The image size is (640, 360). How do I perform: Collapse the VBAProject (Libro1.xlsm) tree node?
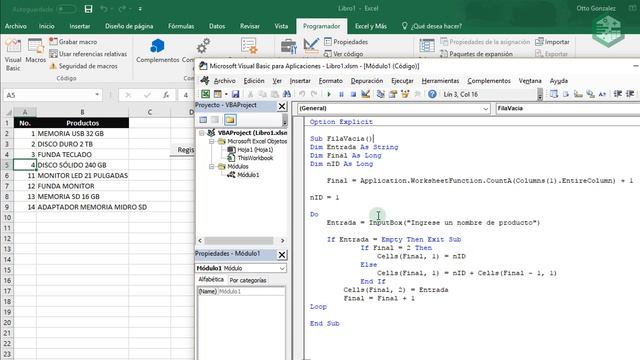coord(202,133)
